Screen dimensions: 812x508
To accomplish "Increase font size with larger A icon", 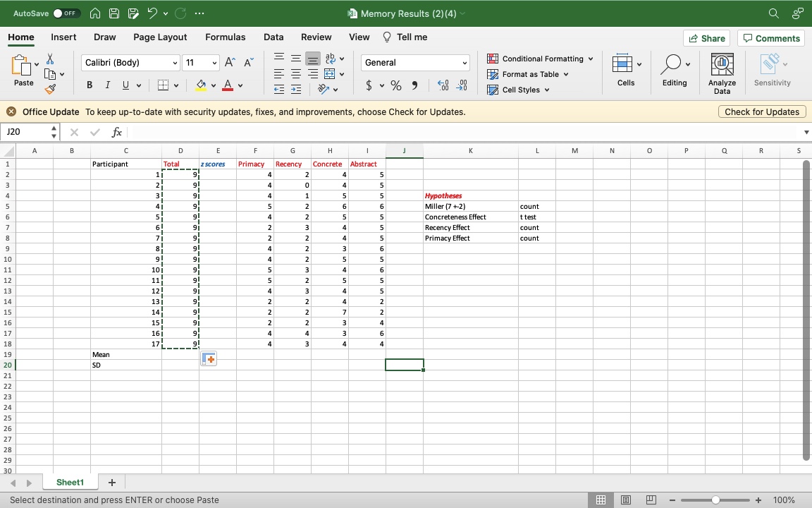I will [x=230, y=62].
